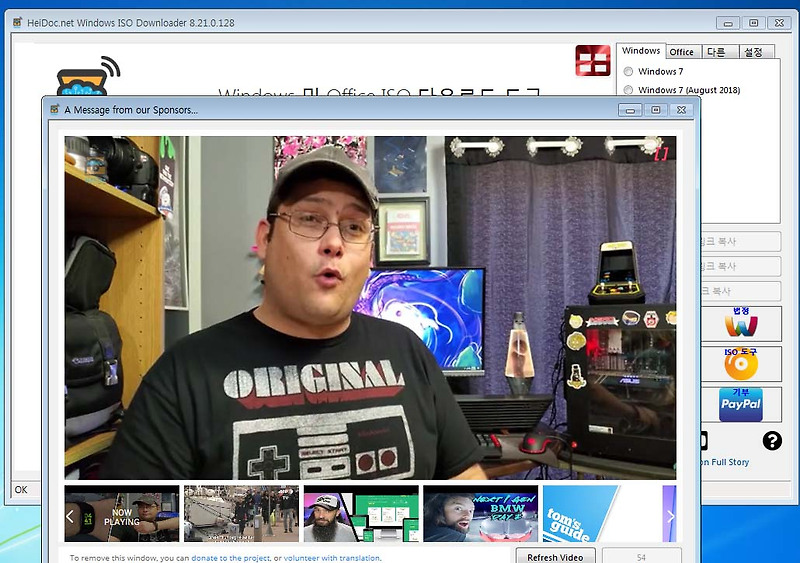
Task: Open the 'Full Story' link in main window
Action: [x=730, y=462]
